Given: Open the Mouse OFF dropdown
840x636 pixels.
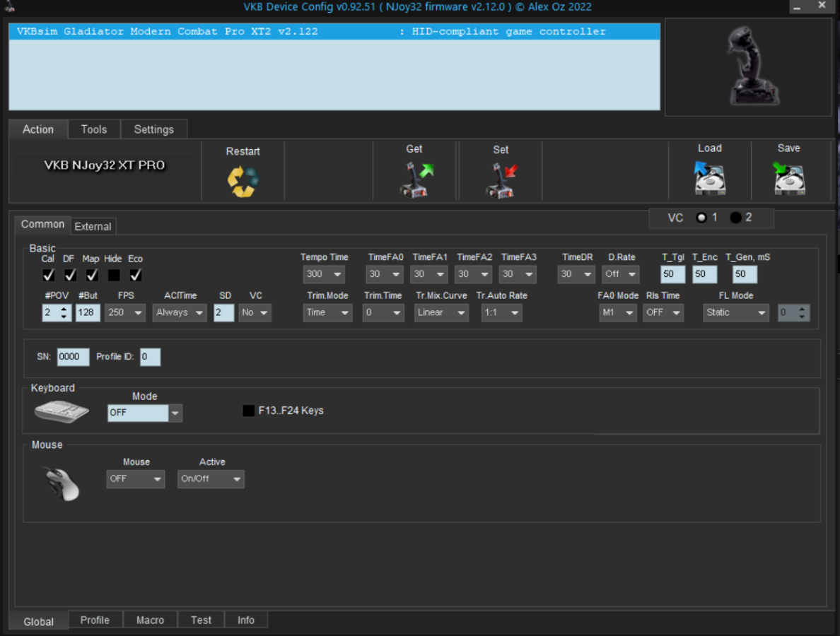Looking at the screenshot, I should tap(135, 479).
